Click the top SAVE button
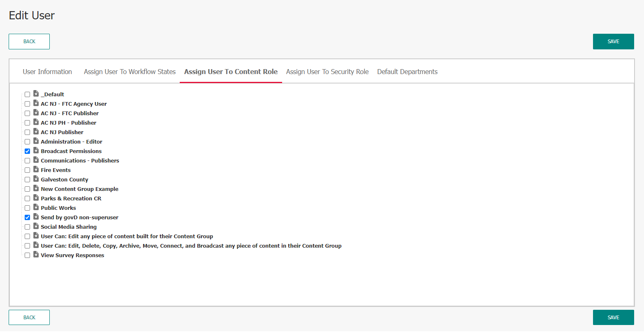Image resolution: width=644 pixels, height=332 pixels. (x=613, y=41)
